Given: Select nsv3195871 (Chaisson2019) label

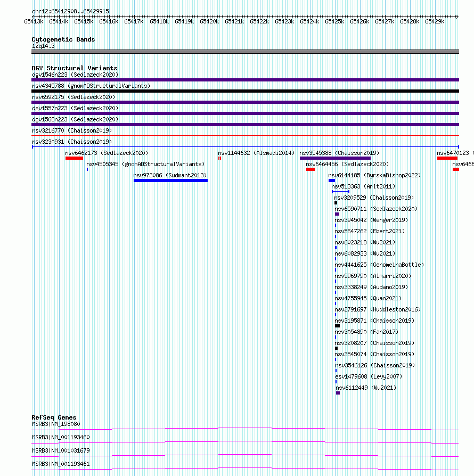Looking at the screenshot, I should [x=374, y=321].
